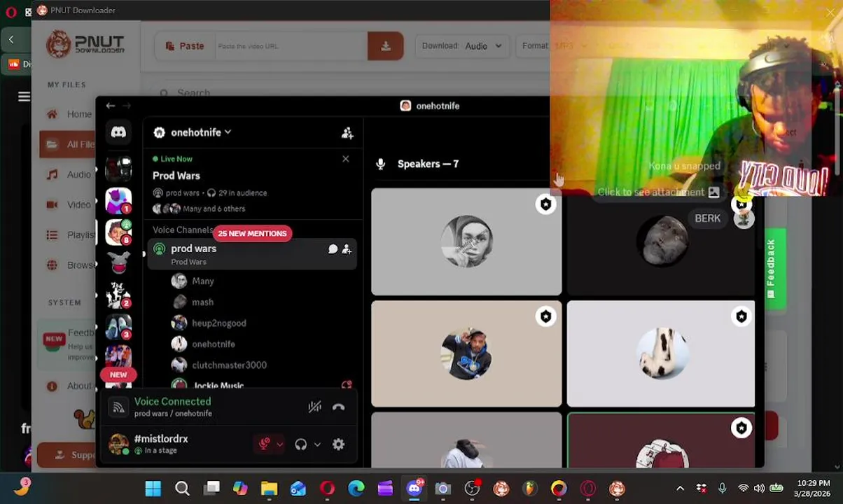Open volume control in system tray
The height and width of the screenshot is (504, 843).
pos(759,489)
